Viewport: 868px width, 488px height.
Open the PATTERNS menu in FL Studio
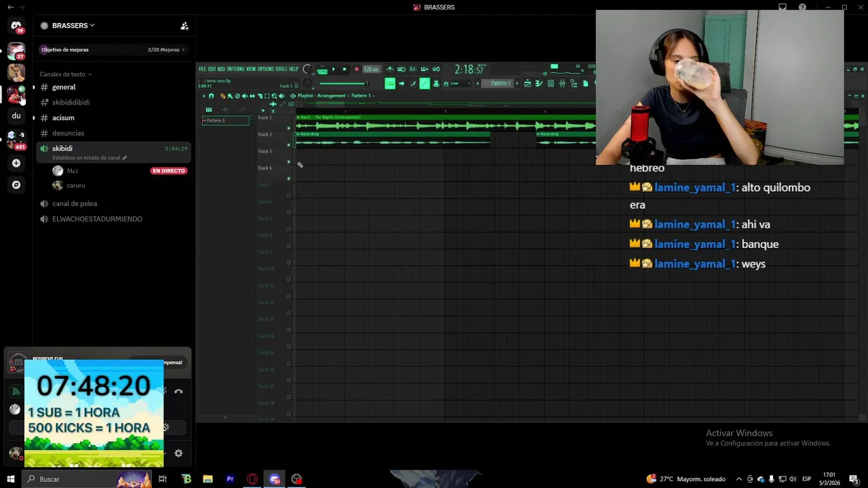(235, 69)
